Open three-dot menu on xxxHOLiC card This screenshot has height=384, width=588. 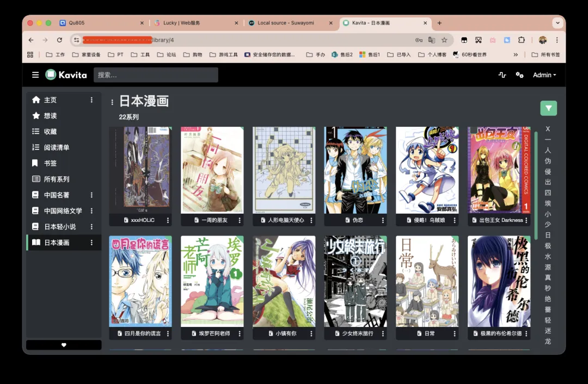click(168, 220)
